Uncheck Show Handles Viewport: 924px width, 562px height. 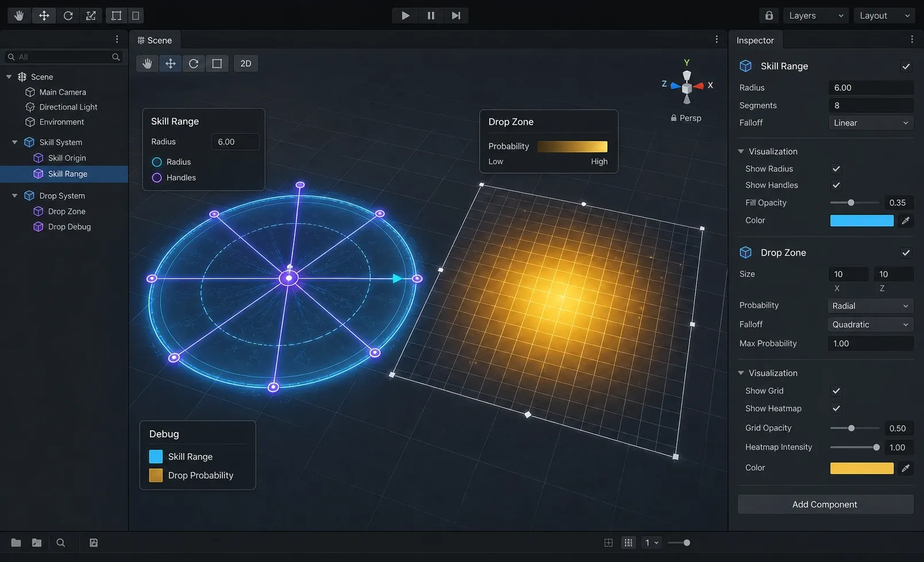pos(836,185)
